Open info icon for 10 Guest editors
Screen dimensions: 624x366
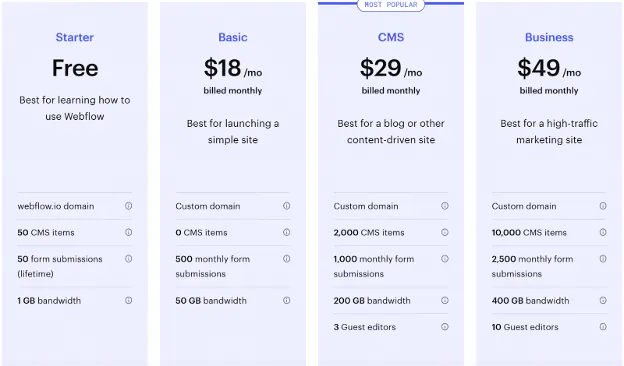pyautogui.click(x=603, y=327)
